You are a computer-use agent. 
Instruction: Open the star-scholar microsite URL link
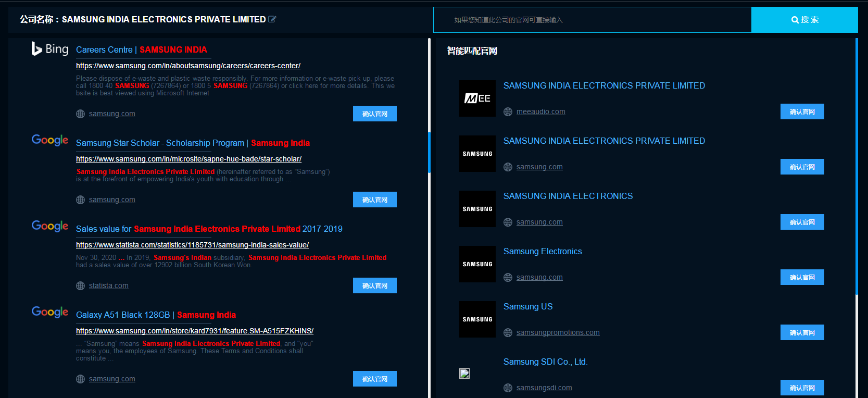point(188,159)
